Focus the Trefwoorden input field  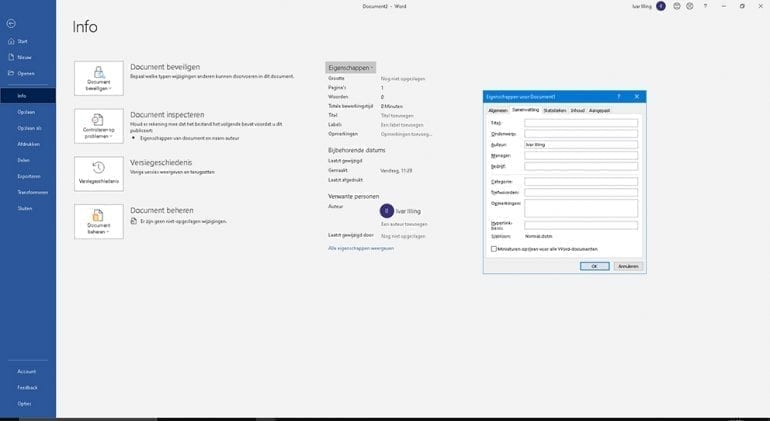coord(581,192)
